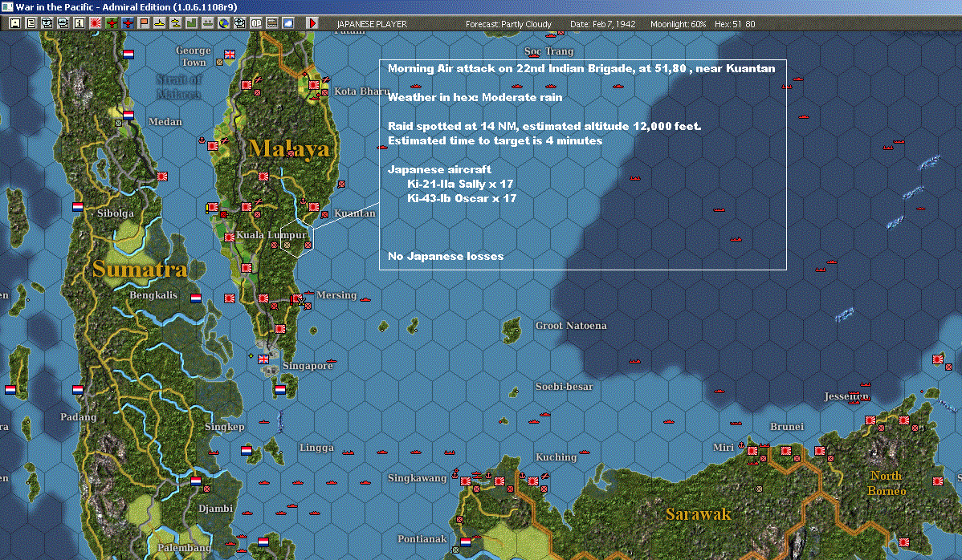Click the 'Forecast: Partly Cloudy' status text
This screenshot has width=962, height=560.
pos(508,24)
